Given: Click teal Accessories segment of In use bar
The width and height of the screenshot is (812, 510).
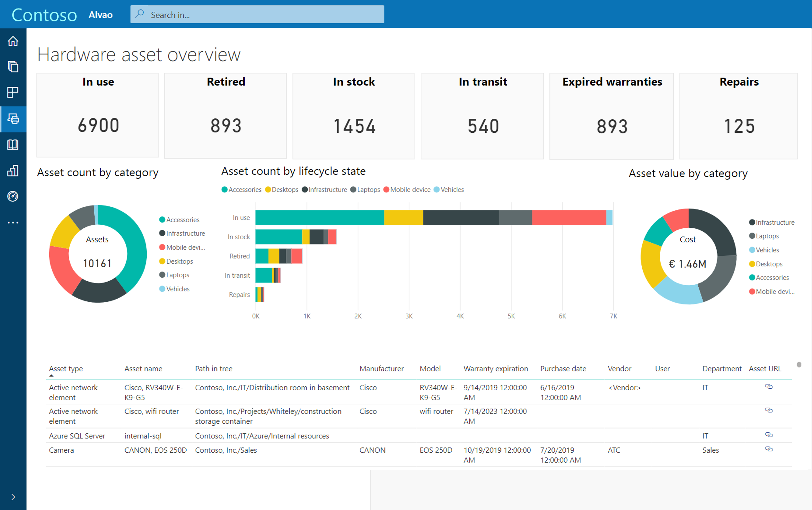Looking at the screenshot, I should coord(320,218).
